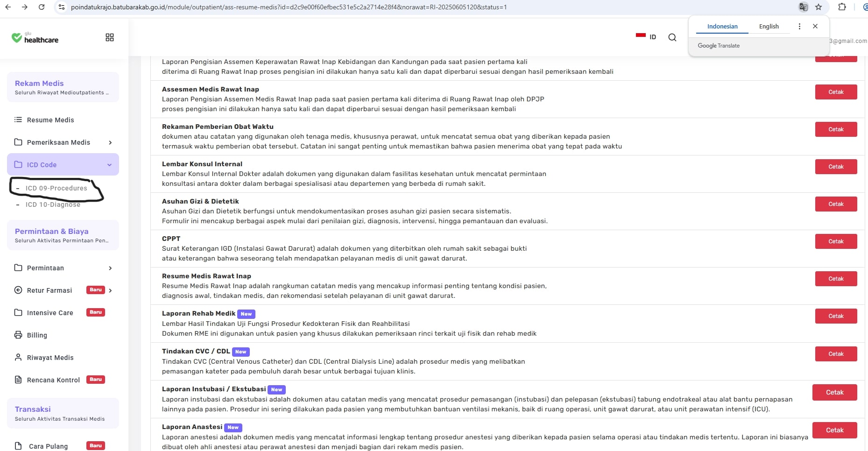Click the Baru badge beside Rencana Kontrol

click(x=96, y=380)
